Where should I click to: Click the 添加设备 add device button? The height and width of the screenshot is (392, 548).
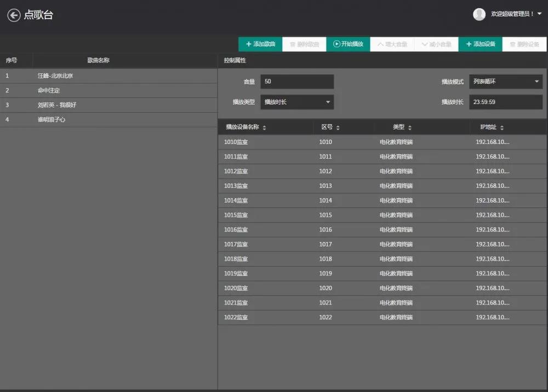[480, 44]
